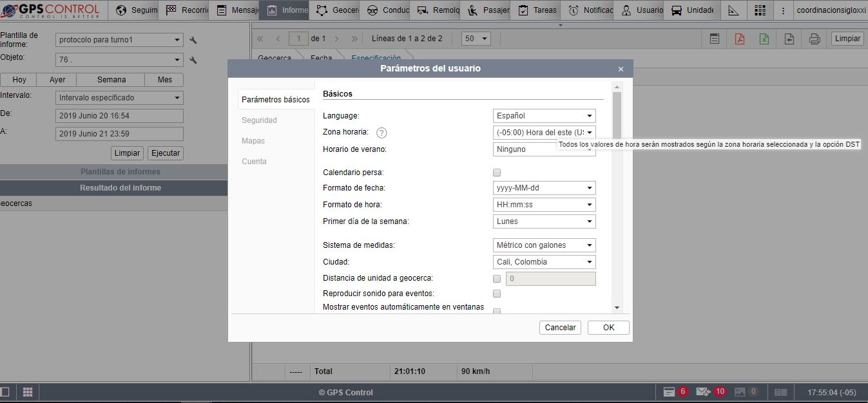Click the print report icon
Viewport: 868px width, 403px height.
pos(815,39)
